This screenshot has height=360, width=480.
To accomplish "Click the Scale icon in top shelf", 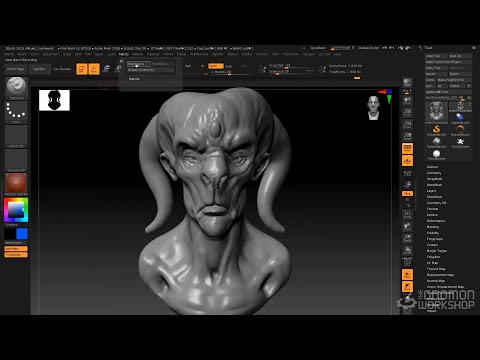I will pos(117,69).
